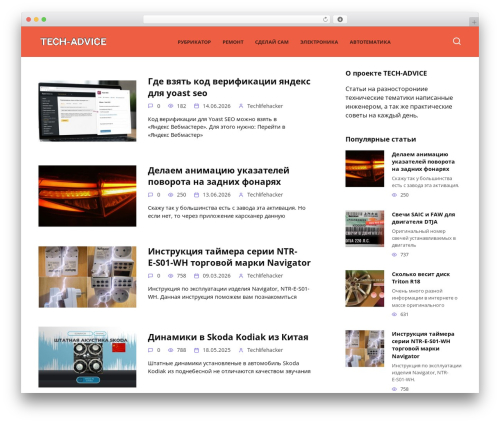
Task: Click sidebar eye icon showing 758 views
Action: 394,389
